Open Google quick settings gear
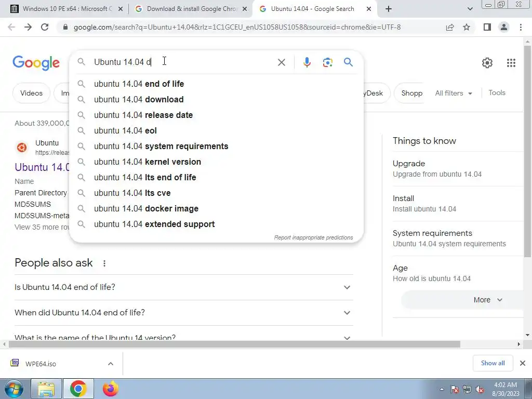Screen dimensions: 532x399 point(487,63)
